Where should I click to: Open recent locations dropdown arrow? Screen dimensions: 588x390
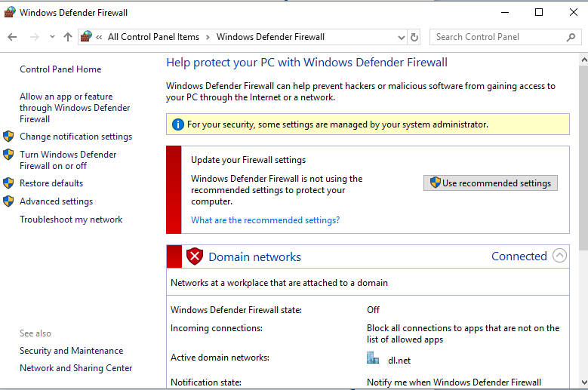[x=52, y=37]
